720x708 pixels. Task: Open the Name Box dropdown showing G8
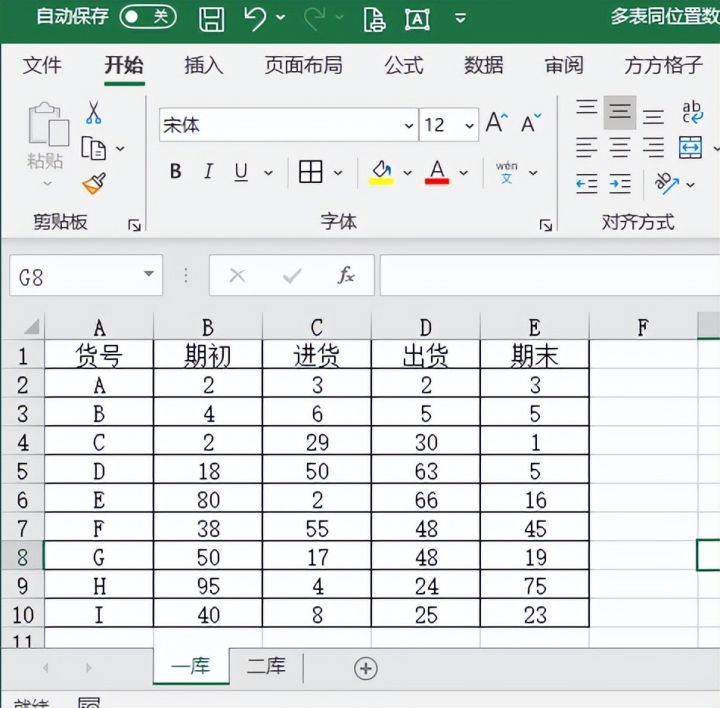(x=148, y=274)
